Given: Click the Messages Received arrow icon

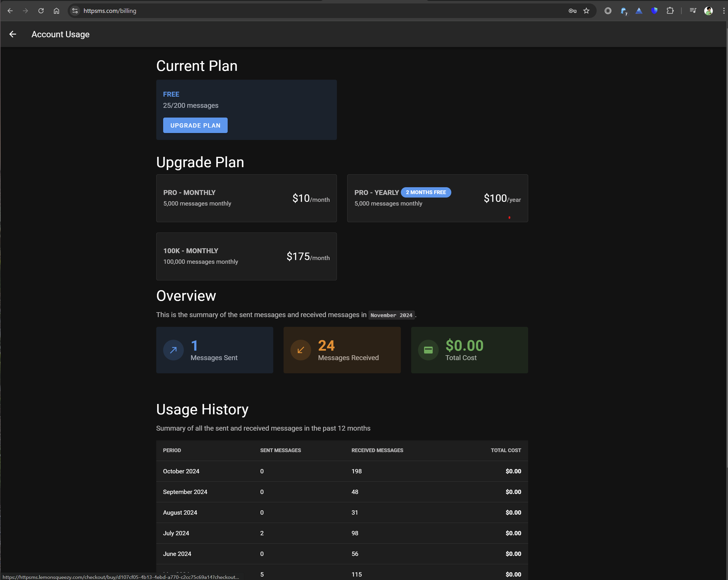Looking at the screenshot, I should (x=300, y=350).
